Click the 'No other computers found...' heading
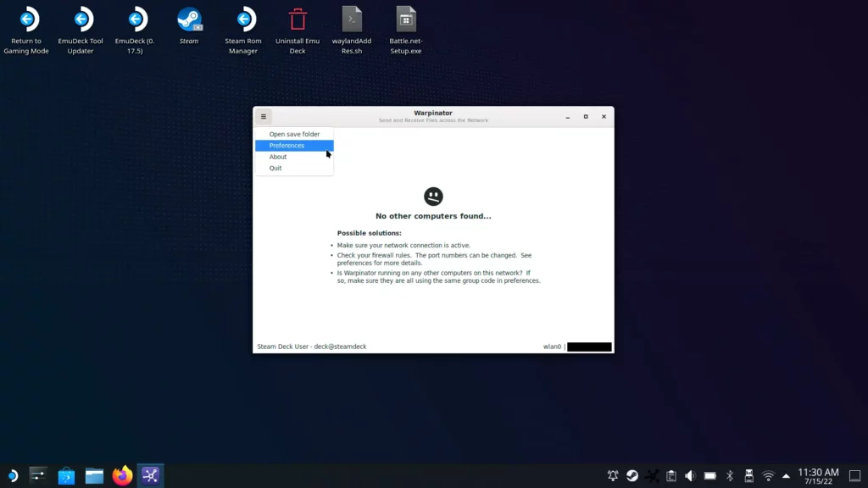868x488 pixels. click(x=433, y=216)
